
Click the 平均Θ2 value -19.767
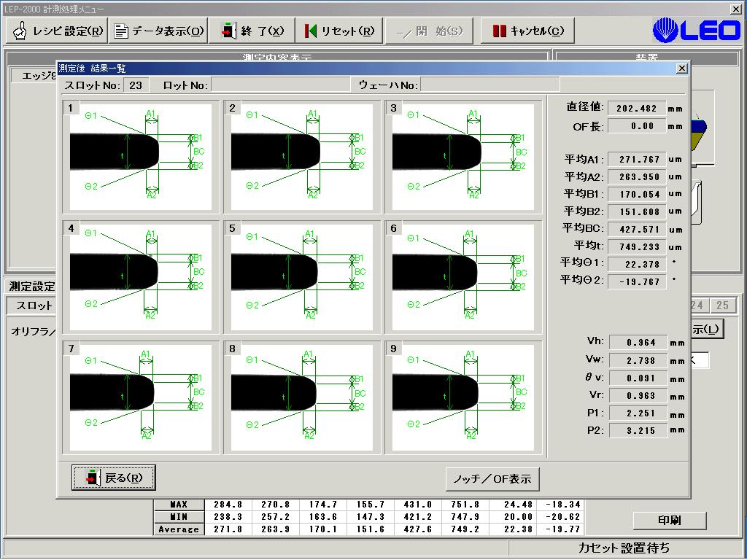(636, 282)
